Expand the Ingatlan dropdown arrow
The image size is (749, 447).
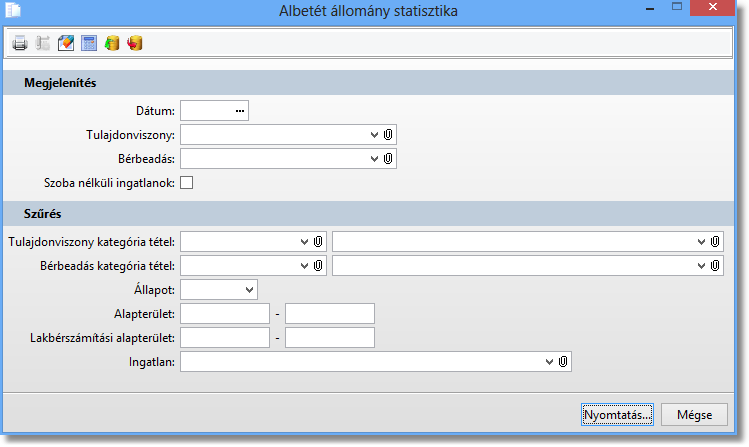pyautogui.click(x=549, y=362)
